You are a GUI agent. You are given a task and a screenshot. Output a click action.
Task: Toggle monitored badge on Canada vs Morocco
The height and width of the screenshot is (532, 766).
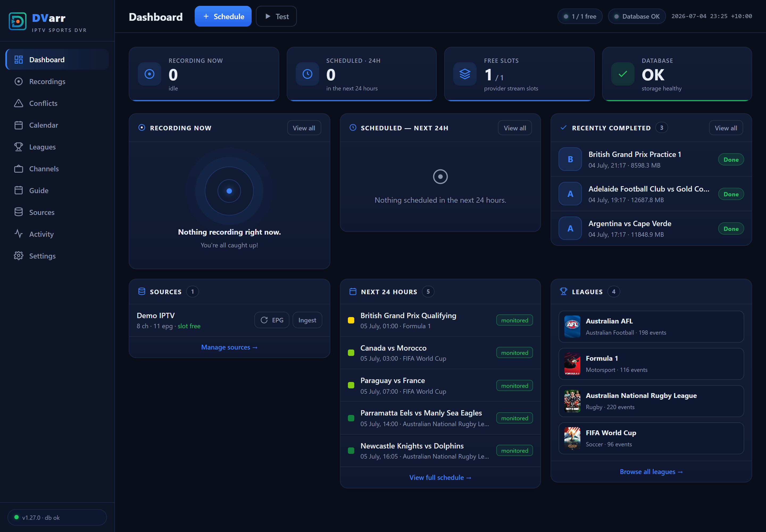coord(515,353)
